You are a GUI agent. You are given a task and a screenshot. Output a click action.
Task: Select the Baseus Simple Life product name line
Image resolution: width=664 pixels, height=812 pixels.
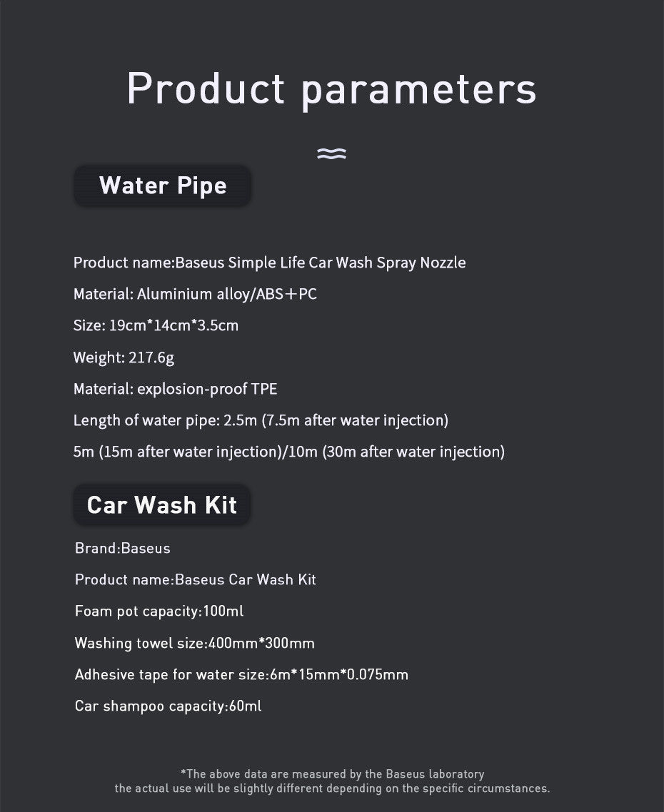(x=269, y=263)
